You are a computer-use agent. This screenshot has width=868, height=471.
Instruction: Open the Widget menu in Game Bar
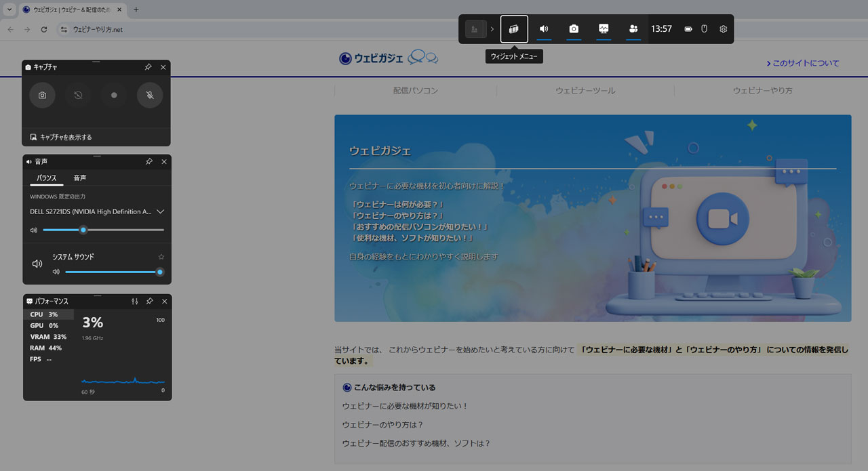pos(513,28)
